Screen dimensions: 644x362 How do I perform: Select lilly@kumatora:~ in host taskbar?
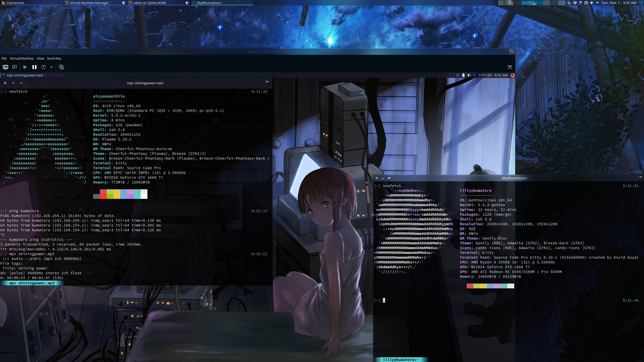pos(222,3)
